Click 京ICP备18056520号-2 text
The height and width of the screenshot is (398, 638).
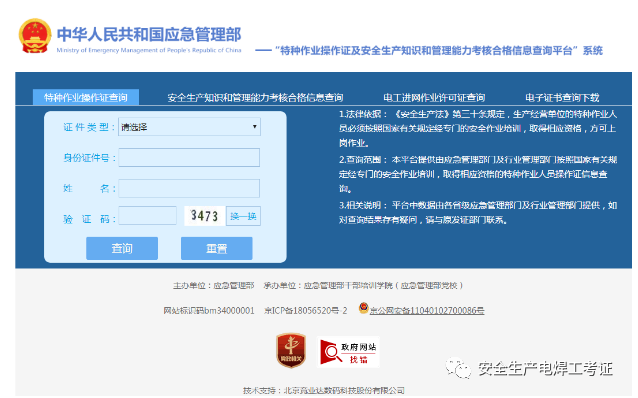coord(306,311)
